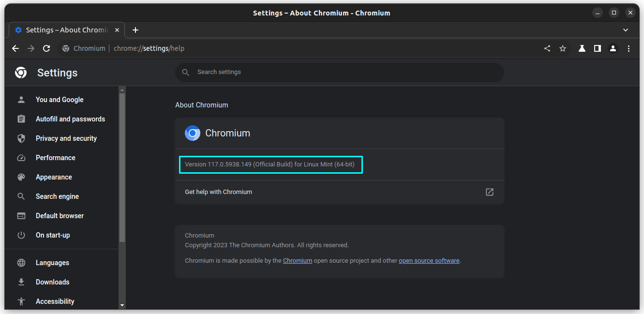
Task: Select Privacy and security in sidebar
Action: pos(65,138)
